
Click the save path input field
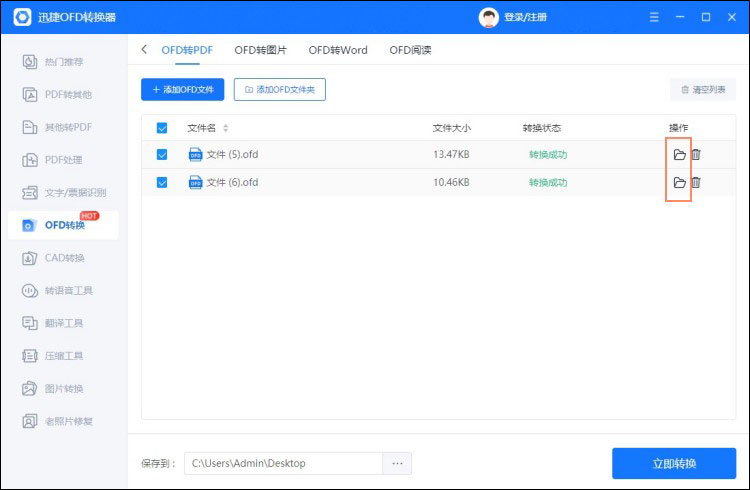point(282,463)
